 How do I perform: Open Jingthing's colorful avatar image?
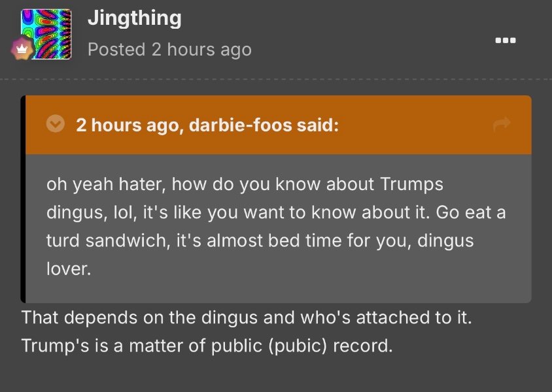pos(46,34)
